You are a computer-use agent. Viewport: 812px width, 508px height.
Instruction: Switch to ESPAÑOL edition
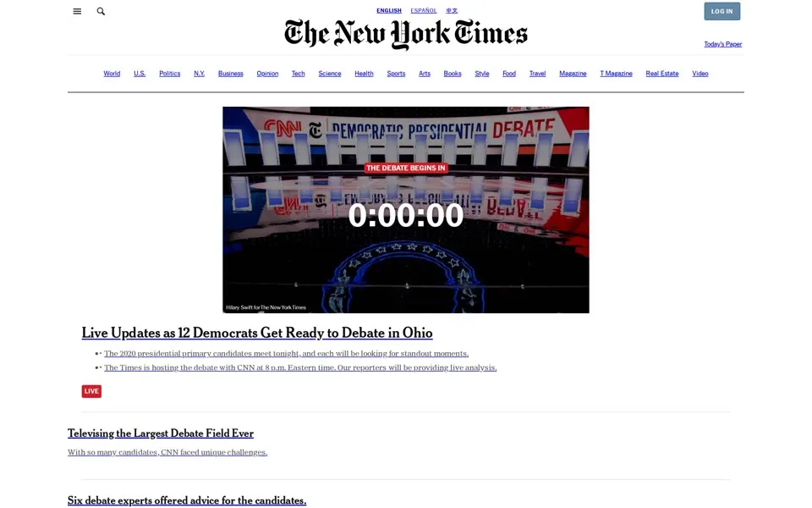click(424, 10)
